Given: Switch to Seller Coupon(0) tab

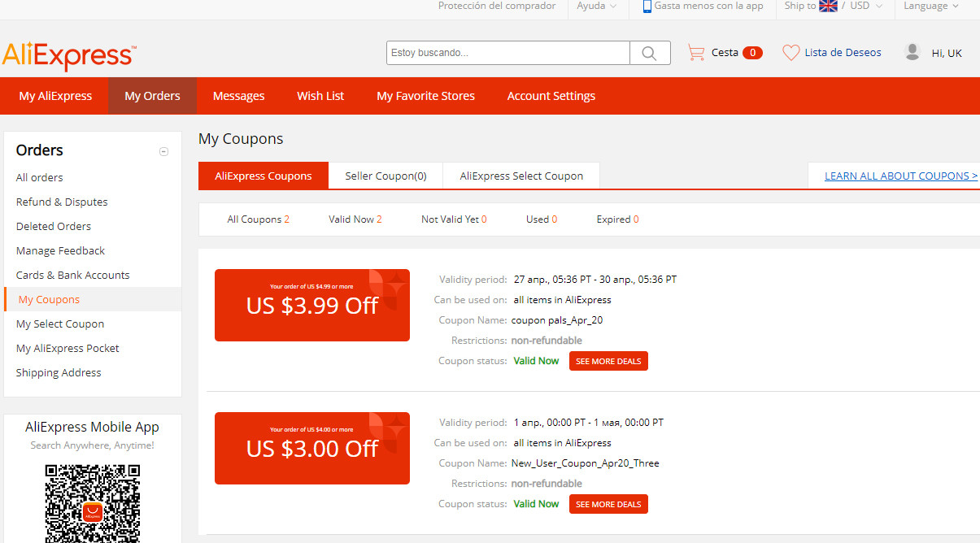Looking at the screenshot, I should coord(385,176).
